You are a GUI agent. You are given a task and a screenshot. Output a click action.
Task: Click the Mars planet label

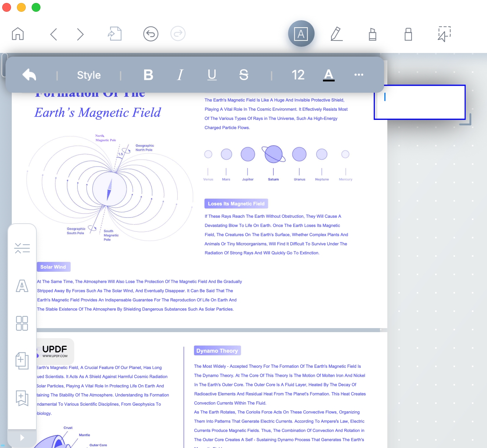coord(226,179)
